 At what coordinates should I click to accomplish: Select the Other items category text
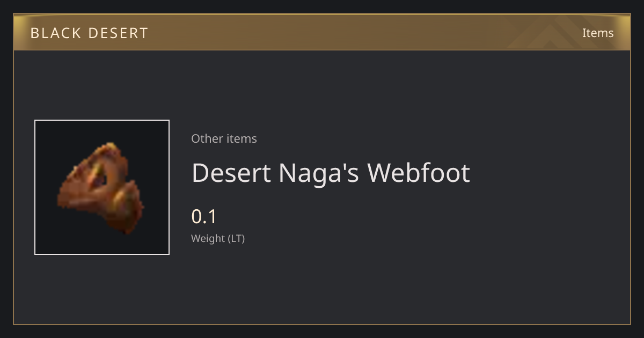pyautogui.click(x=224, y=138)
